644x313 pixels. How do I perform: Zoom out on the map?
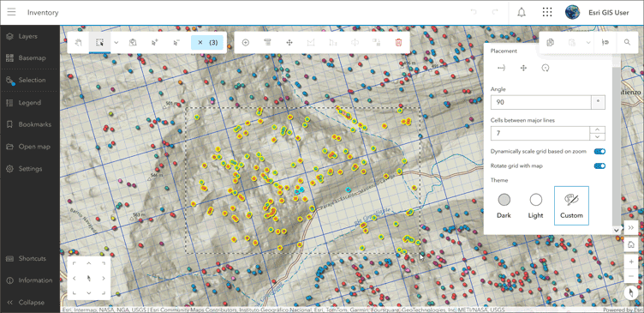click(x=631, y=275)
